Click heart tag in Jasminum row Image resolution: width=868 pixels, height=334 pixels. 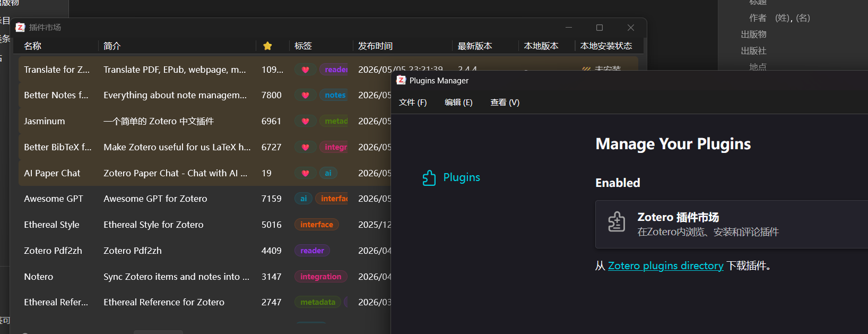coord(305,121)
